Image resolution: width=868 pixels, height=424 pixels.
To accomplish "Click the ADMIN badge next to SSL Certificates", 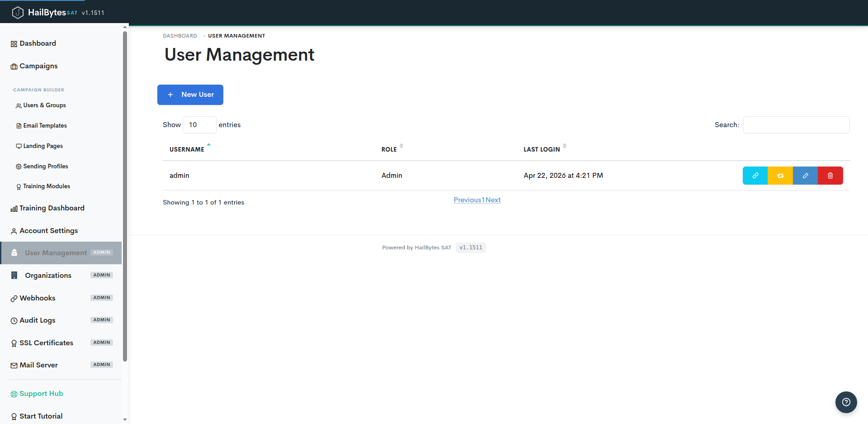I will pyautogui.click(x=102, y=343).
